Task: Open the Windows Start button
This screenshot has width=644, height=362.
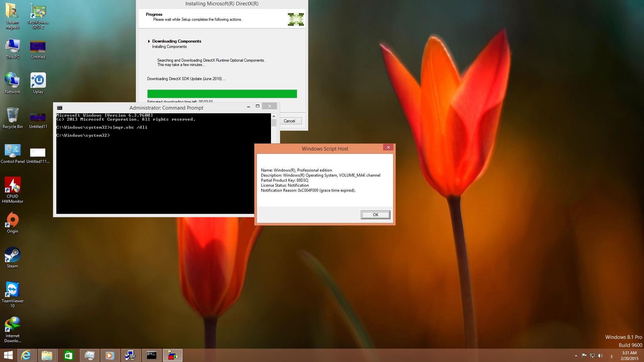Action: [8, 355]
